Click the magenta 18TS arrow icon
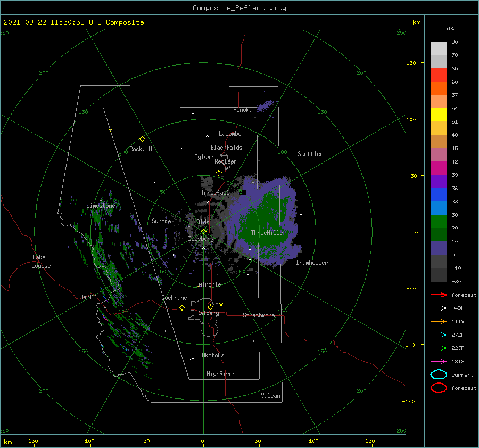The image size is (479, 448). pos(439,362)
